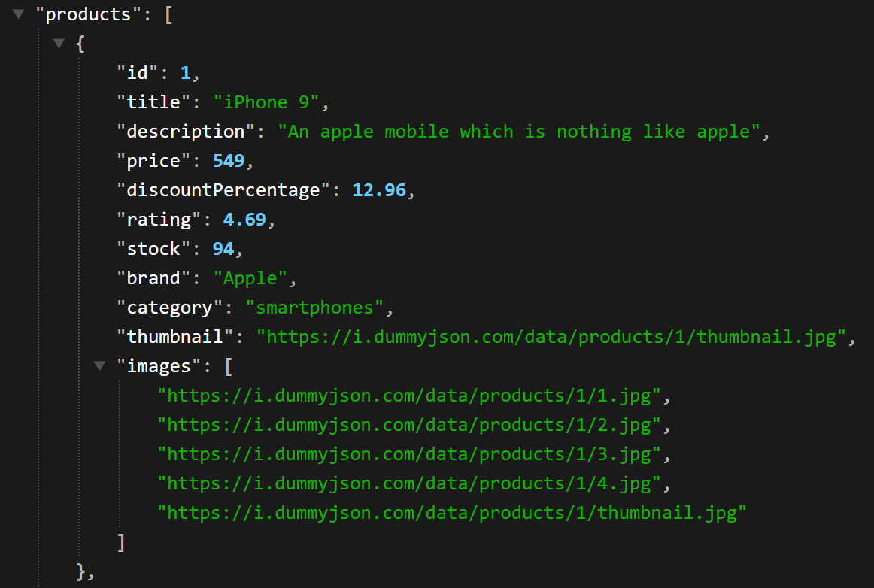Open the products/1/2.jpg image URL

[x=408, y=426]
